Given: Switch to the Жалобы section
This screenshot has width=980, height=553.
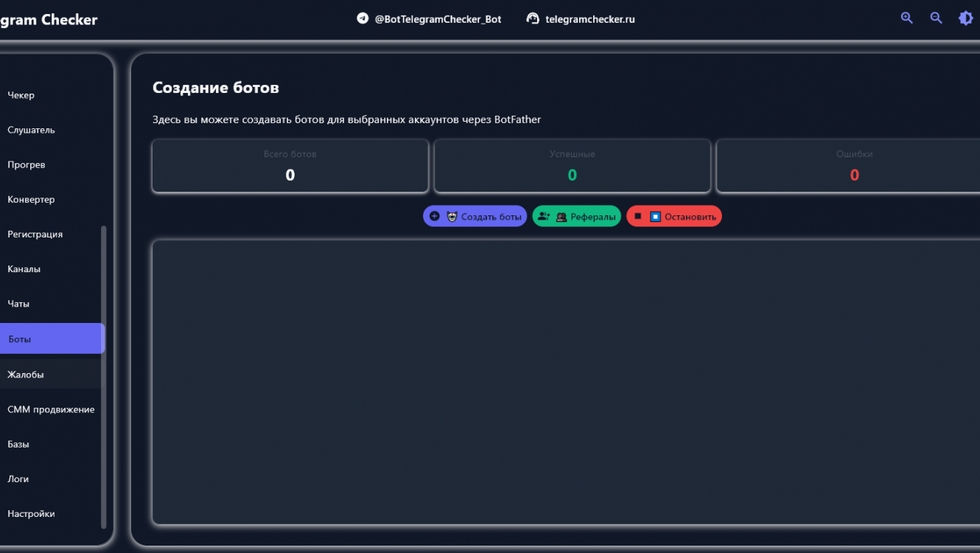Looking at the screenshot, I should [26, 375].
